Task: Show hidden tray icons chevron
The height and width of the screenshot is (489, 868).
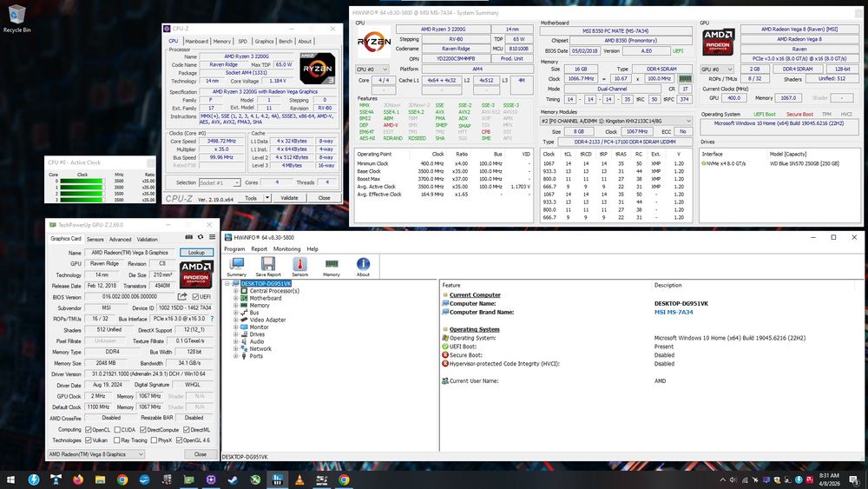Action: (x=722, y=479)
